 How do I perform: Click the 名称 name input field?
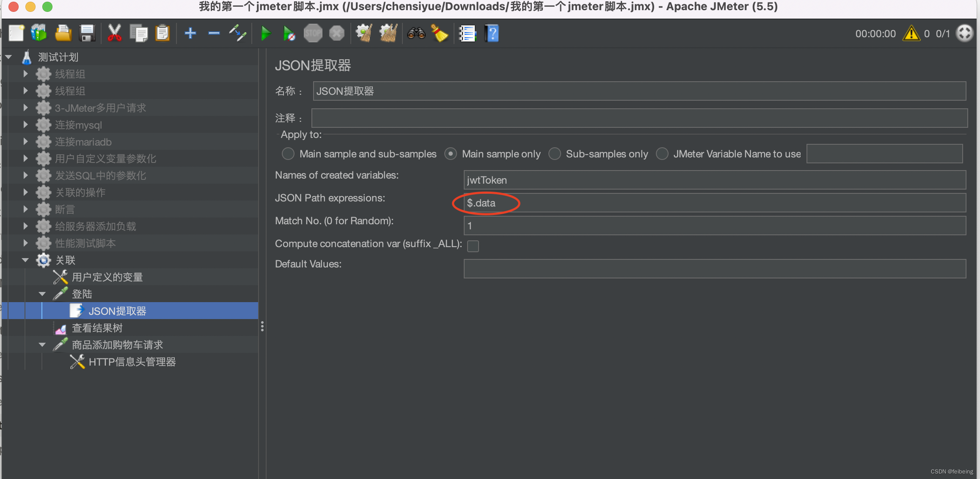[639, 91]
